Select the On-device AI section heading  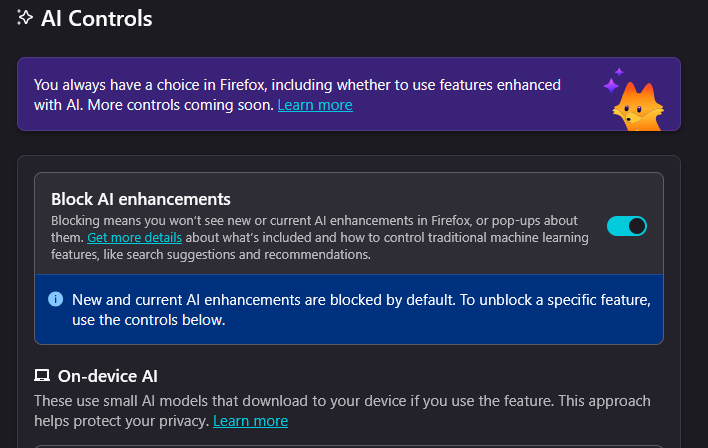(108, 376)
